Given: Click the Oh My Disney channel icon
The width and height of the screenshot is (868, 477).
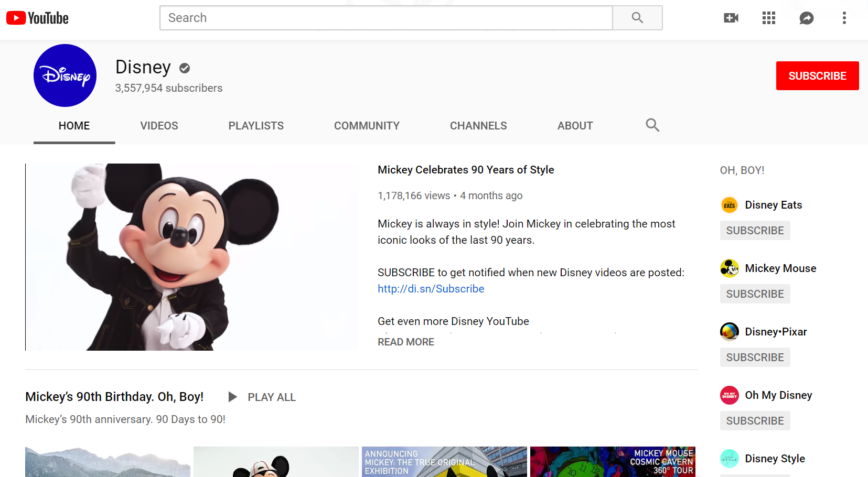Looking at the screenshot, I should coord(730,395).
